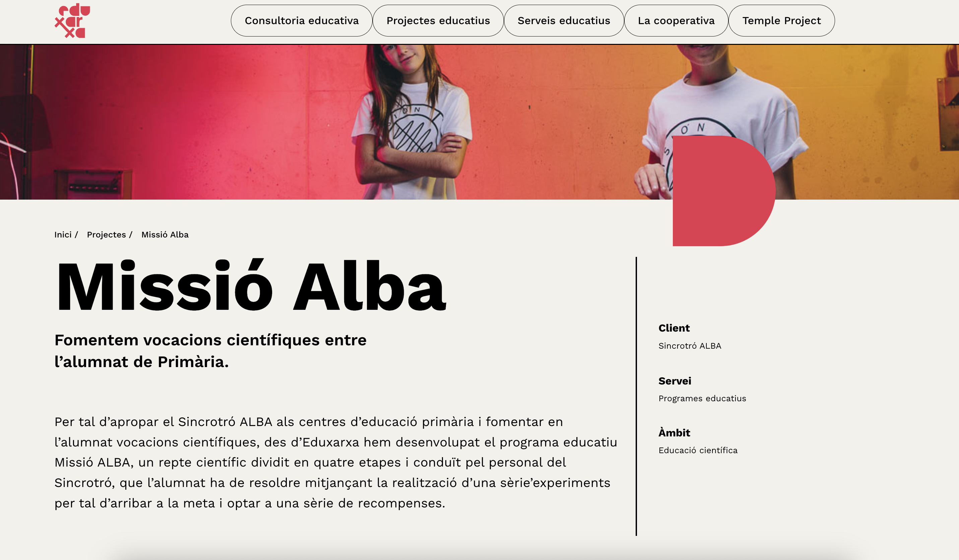
Task: Click the Client label in sidebar
Action: (674, 328)
